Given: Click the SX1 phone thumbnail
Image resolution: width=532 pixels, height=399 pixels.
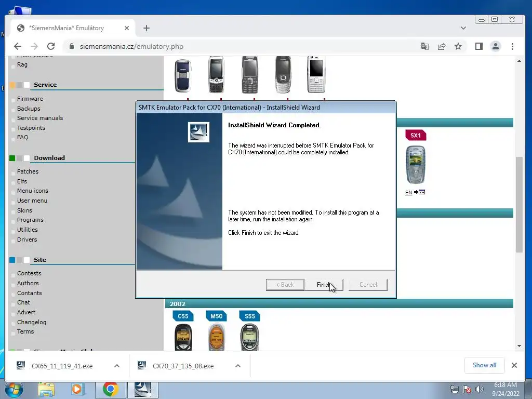Looking at the screenshot, I should tap(416, 165).
